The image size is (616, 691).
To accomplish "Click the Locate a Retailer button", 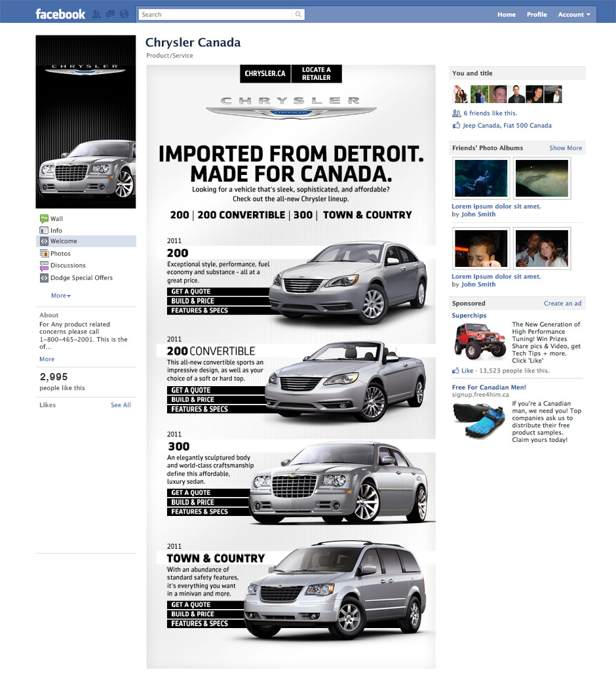I will (x=317, y=73).
